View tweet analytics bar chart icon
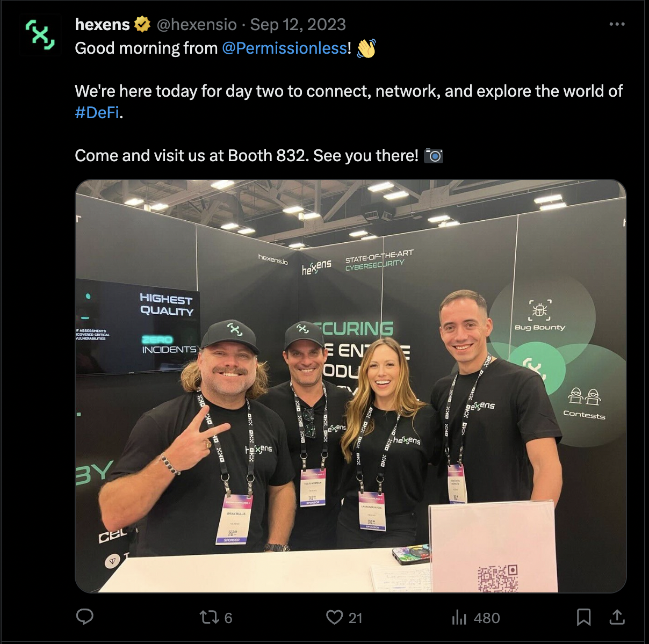This screenshot has width=649, height=644. click(x=459, y=617)
